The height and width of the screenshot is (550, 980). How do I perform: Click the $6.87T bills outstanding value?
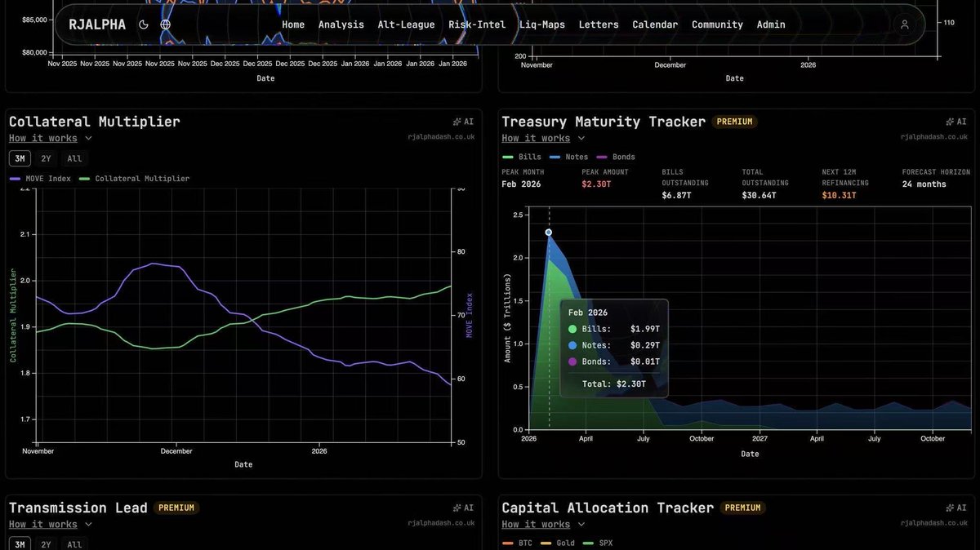coord(675,196)
